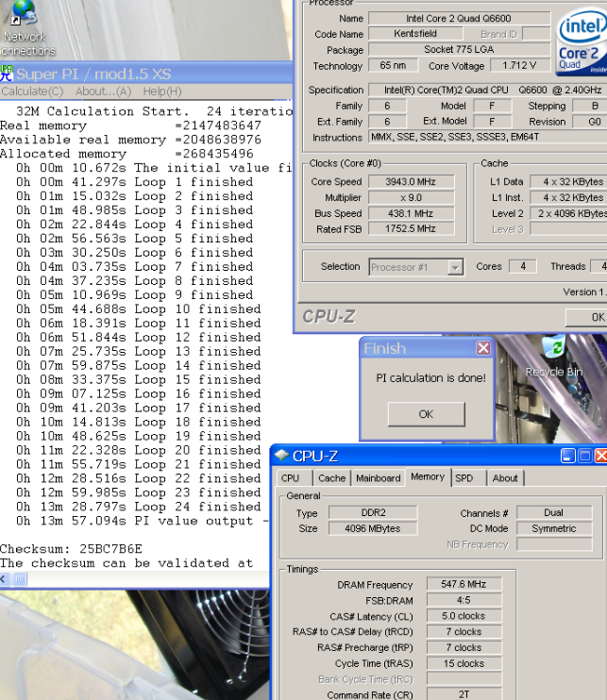Click the Checksum line 25BC7B6E

(x=71, y=549)
